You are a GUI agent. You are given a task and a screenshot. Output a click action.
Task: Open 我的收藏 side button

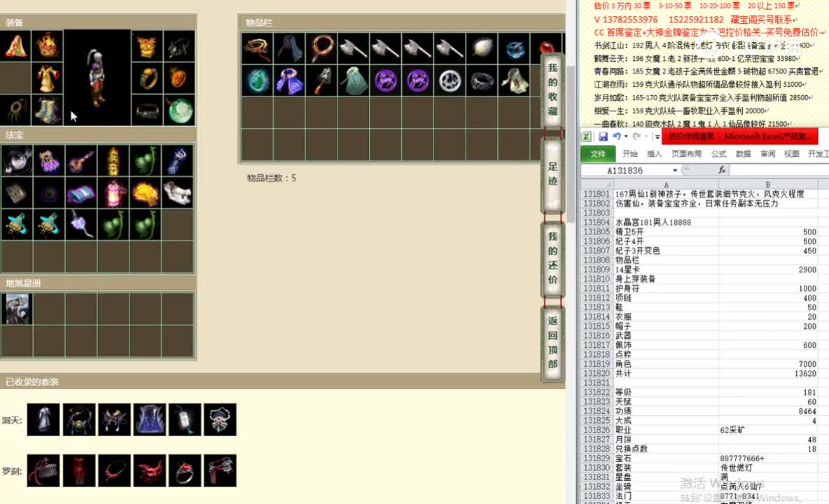(x=552, y=90)
